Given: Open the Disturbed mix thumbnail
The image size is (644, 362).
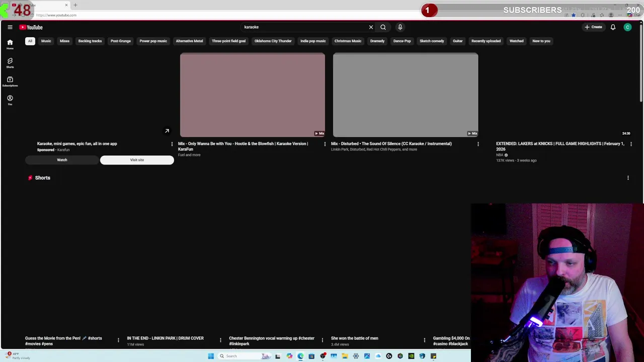Looking at the screenshot, I should [406, 95].
